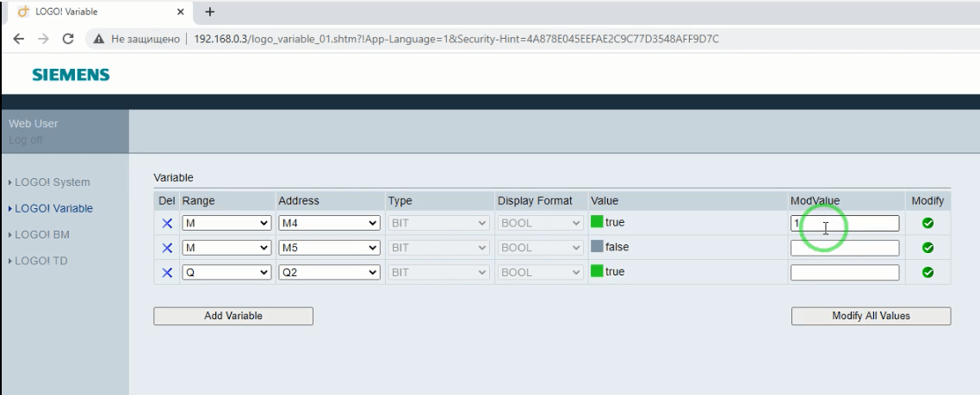Open Range dropdown for Q2 row
The image size is (980, 395).
(x=226, y=273)
